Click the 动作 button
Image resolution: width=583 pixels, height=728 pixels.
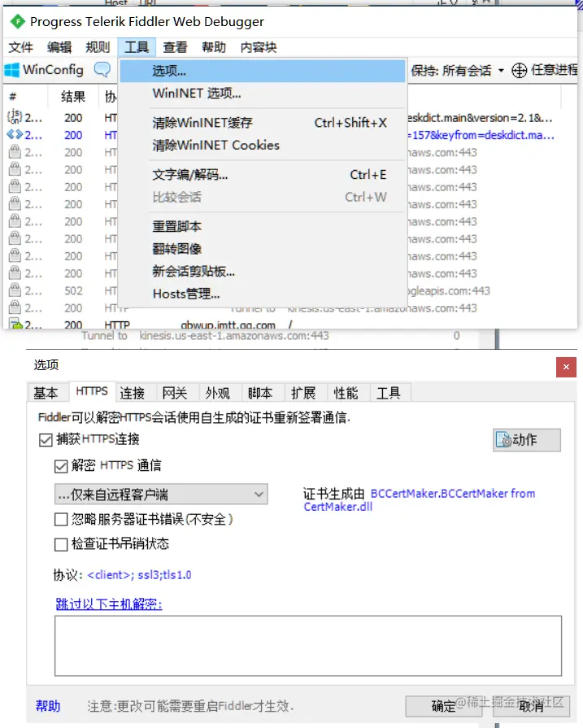click(527, 440)
